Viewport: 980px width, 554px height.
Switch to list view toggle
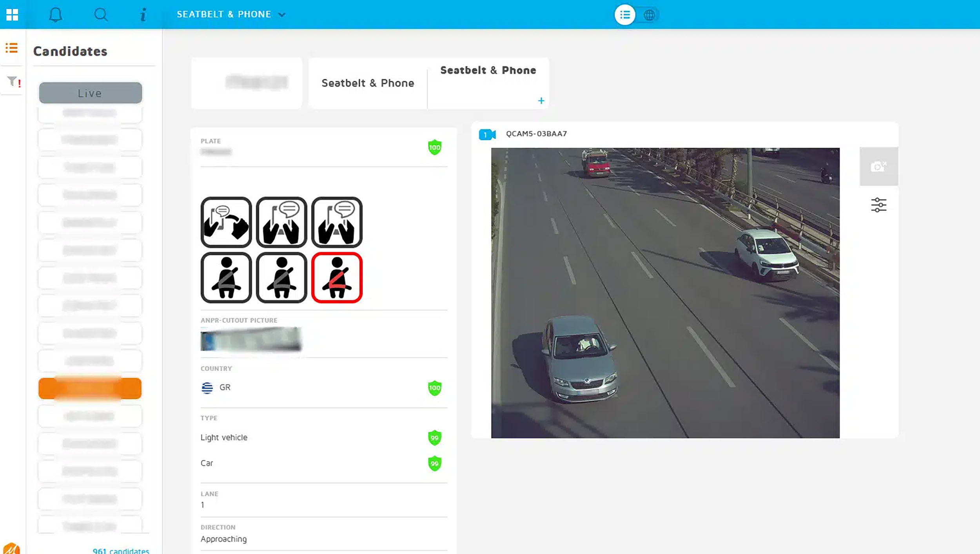tap(624, 15)
